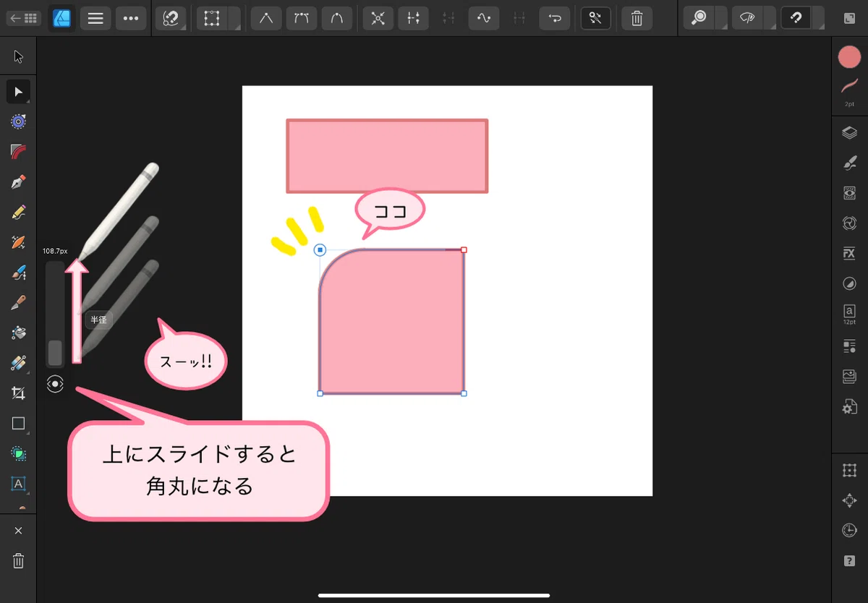Screen dimensions: 868x603
Task: Expand the snapping options dropdown
Action: point(817,19)
